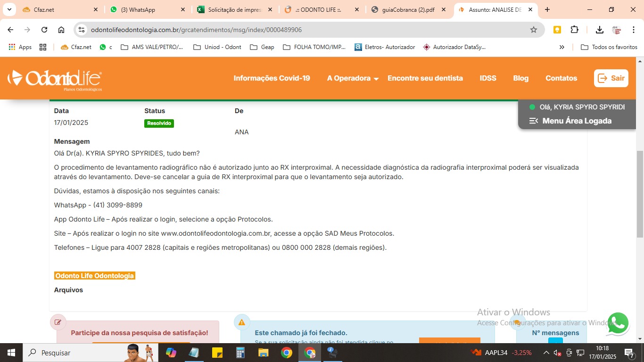Open the AMS VALE/PETRO bookmark folder
Viewport: 644px width, 362px height.
coord(152,47)
